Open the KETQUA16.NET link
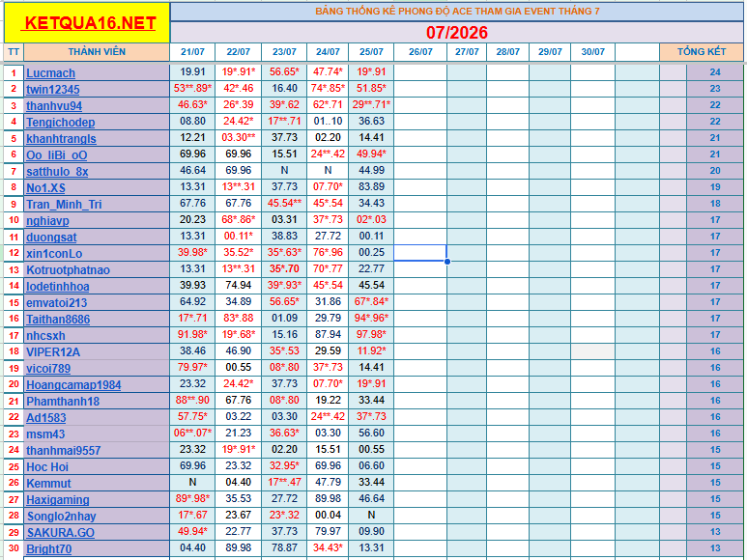Viewport: 747px width, 560px height. 90,23
